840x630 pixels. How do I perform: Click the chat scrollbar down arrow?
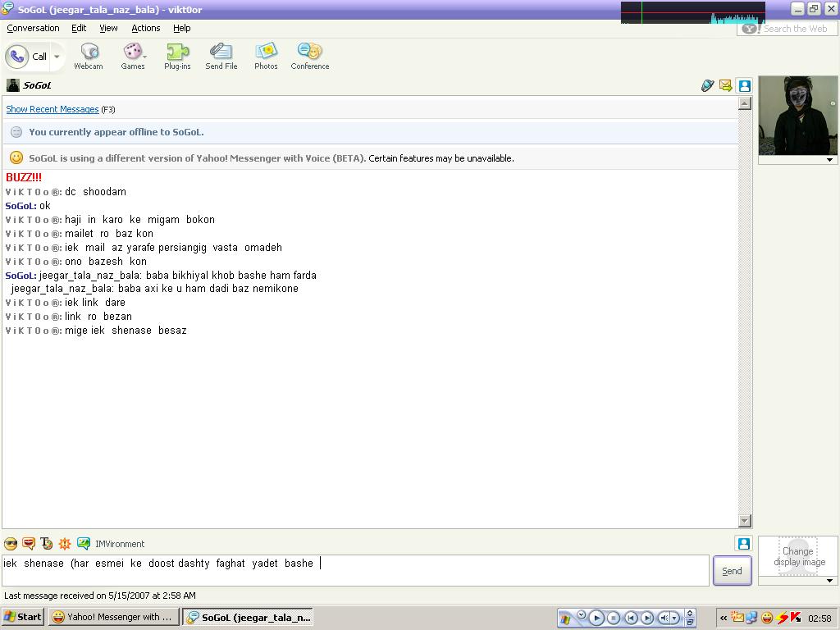click(745, 520)
